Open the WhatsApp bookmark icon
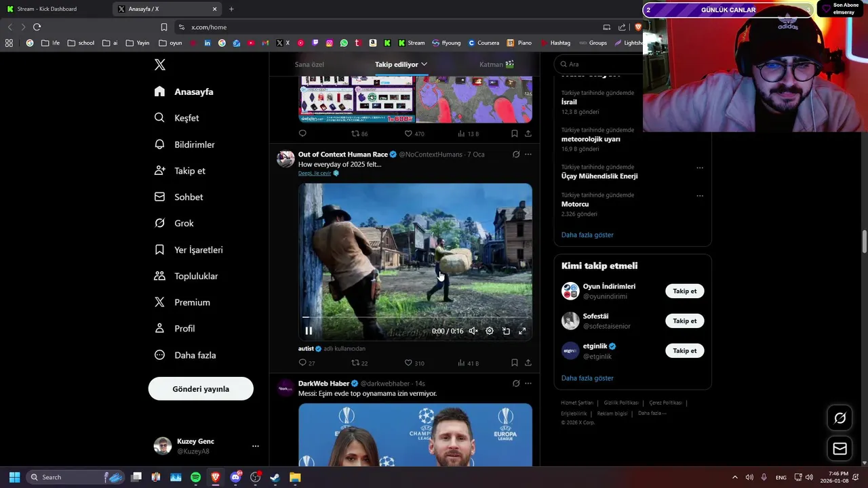The width and height of the screenshot is (868, 488). coord(344,43)
